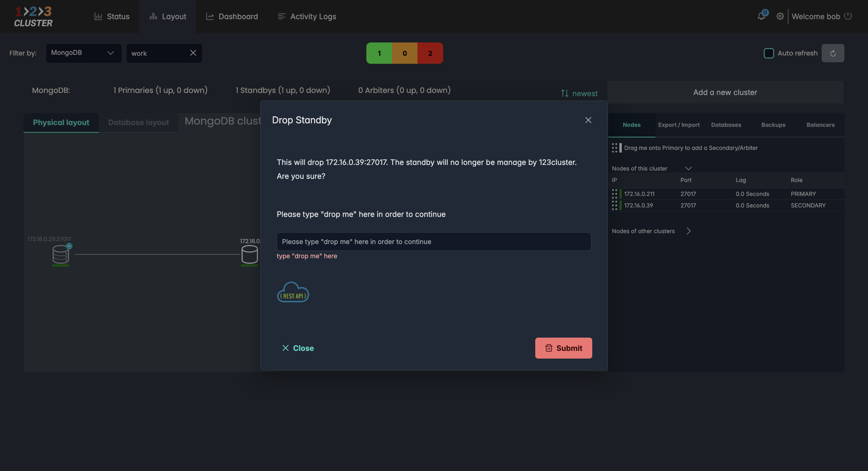868x471 pixels.
Task: Focus the drop me confirmation field
Action: tap(434, 242)
